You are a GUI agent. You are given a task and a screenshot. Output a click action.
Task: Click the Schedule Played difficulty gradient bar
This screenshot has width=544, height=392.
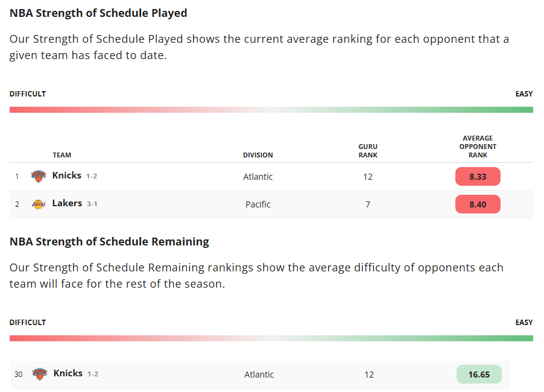point(271,110)
